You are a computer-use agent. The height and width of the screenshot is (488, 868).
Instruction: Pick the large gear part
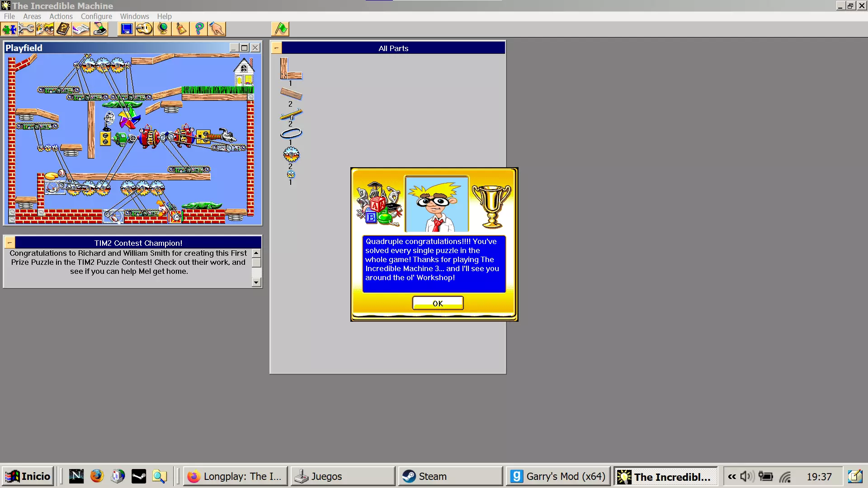291,155
